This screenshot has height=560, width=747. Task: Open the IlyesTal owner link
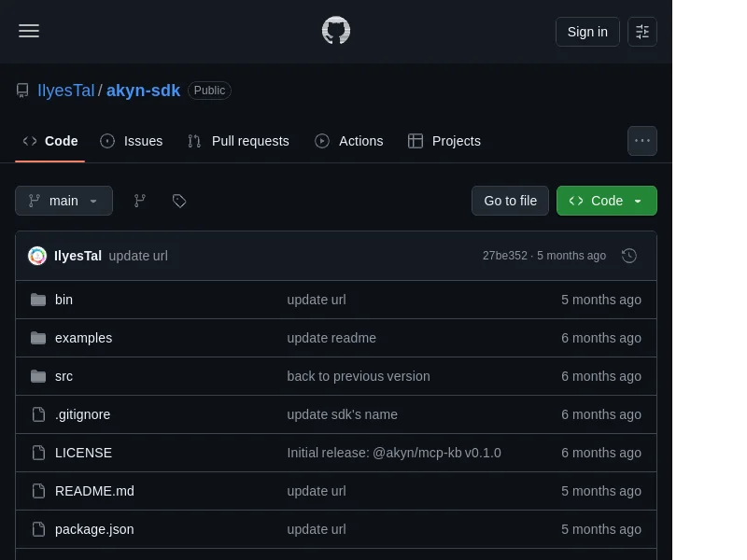pos(66,91)
